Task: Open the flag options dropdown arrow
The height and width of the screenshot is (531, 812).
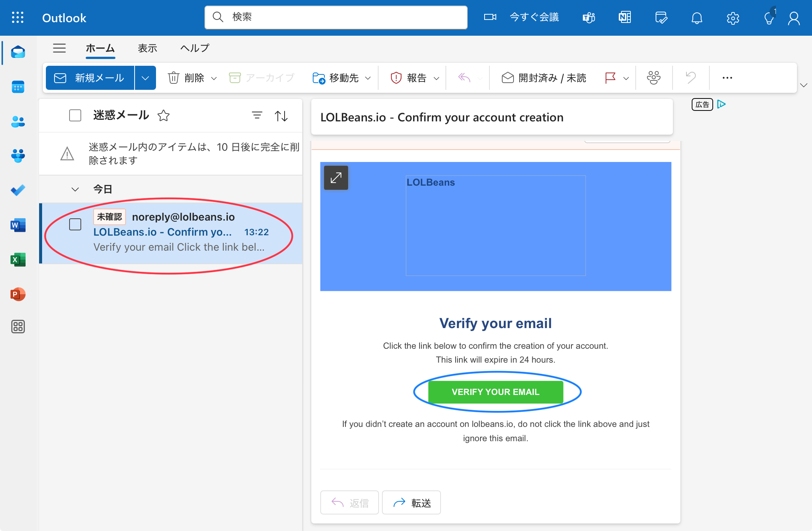Action: pos(626,78)
